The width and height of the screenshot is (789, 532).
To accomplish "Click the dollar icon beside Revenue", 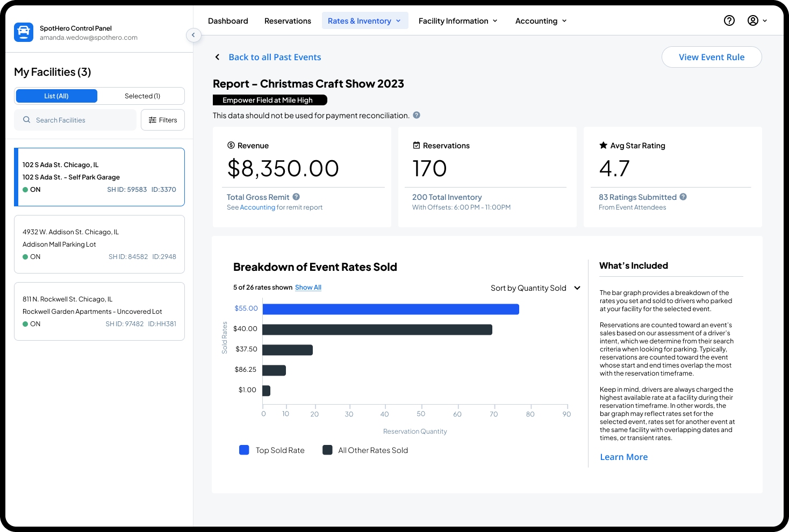I will click(231, 145).
